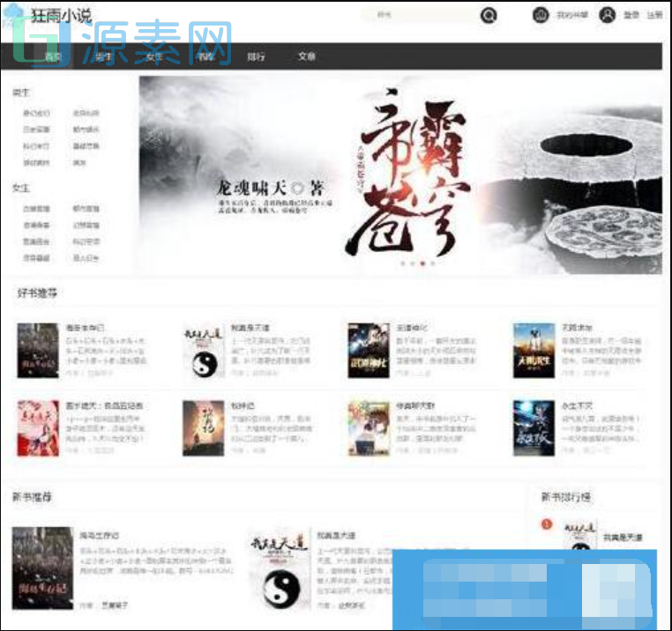Click the user avatar icon beside 登录

point(607,15)
